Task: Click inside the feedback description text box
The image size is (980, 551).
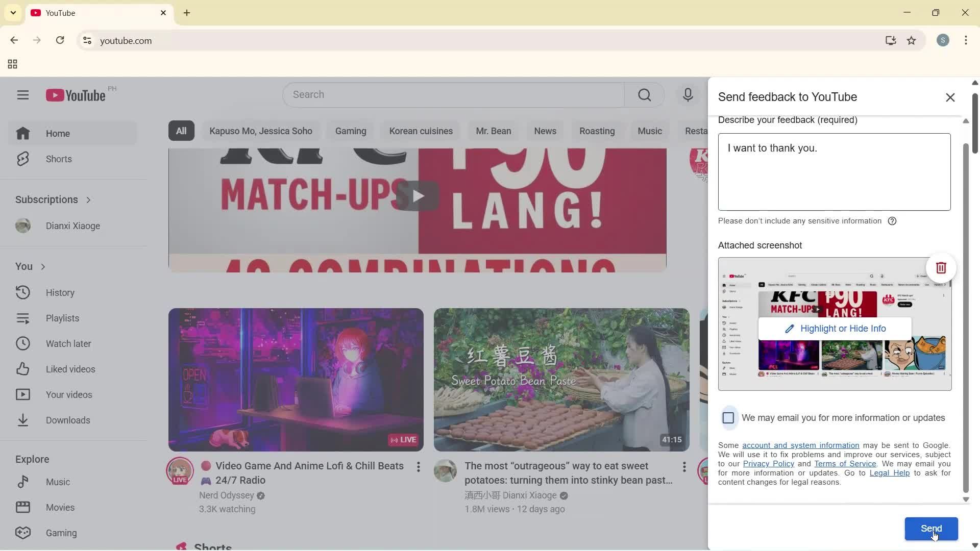Action: [834, 172]
